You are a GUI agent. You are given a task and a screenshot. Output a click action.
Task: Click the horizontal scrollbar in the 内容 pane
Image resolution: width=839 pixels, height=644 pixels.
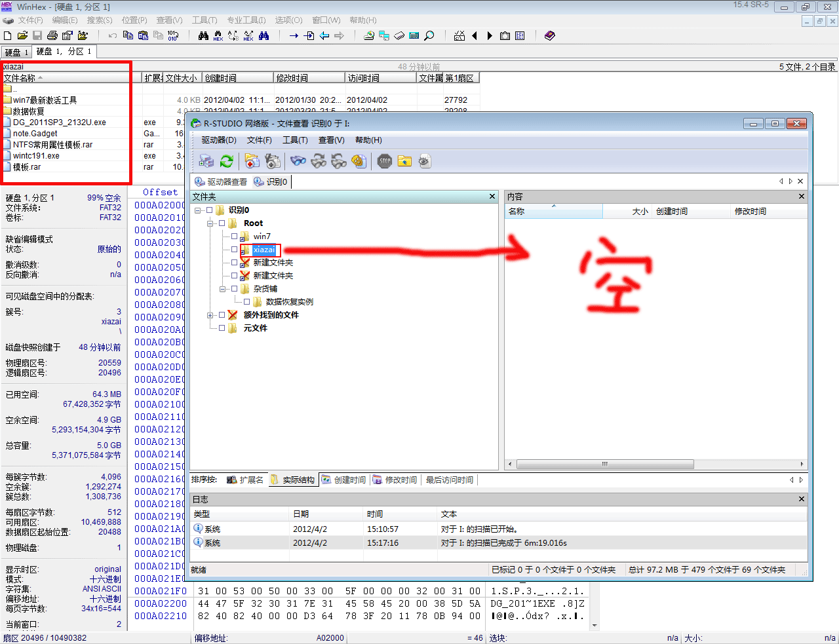[605, 464]
